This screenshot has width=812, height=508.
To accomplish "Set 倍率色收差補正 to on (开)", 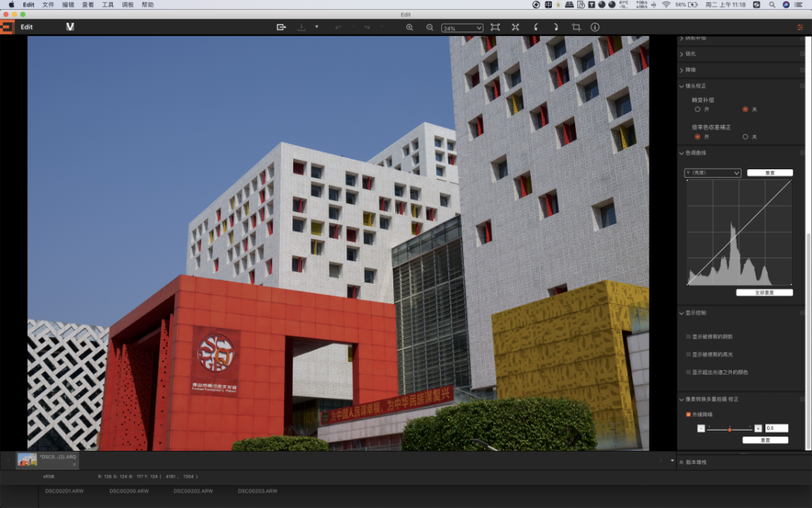I will [x=698, y=137].
